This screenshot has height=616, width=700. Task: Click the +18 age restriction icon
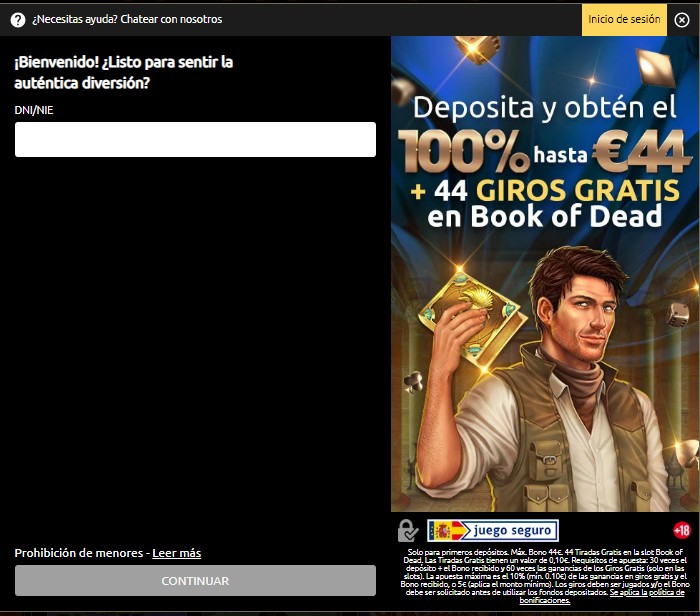[682, 531]
